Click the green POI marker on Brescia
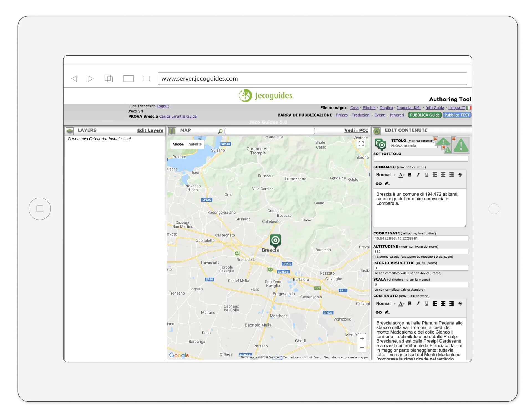The image size is (532, 418). point(275,240)
